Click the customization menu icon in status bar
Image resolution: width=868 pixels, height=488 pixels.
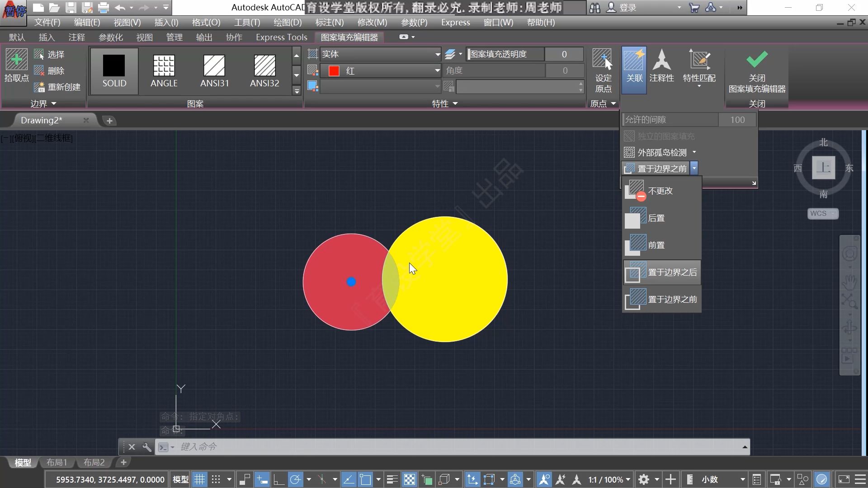tap(860, 479)
